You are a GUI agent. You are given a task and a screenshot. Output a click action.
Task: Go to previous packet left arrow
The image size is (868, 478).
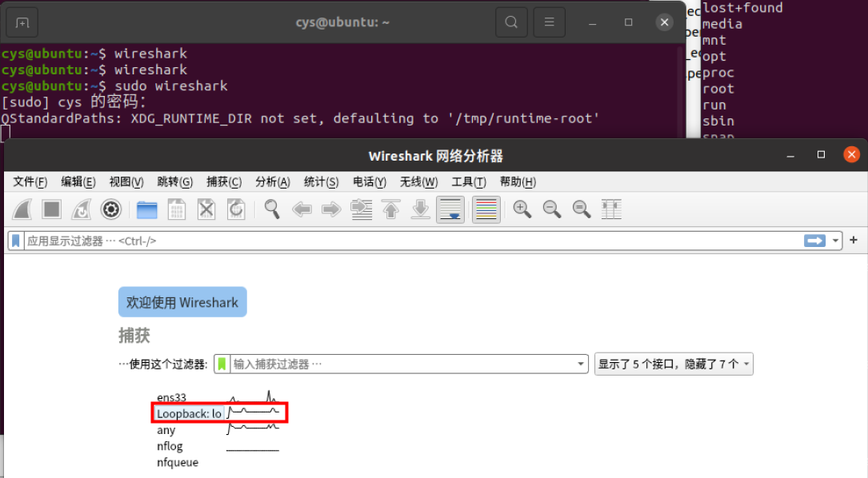(302, 209)
